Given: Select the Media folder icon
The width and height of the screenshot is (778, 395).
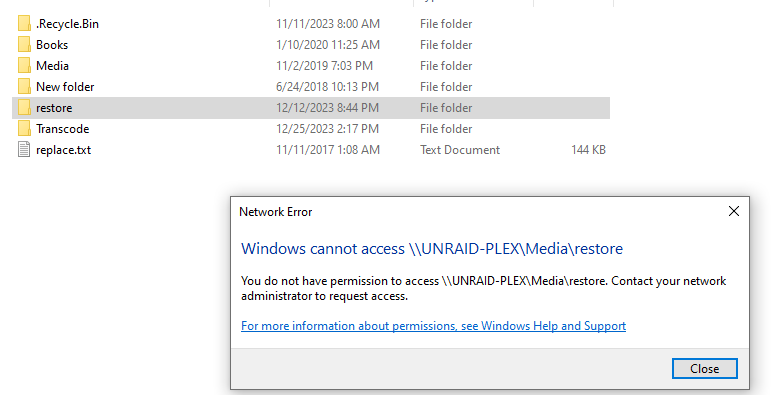Looking at the screenshot, I should 24,66.
